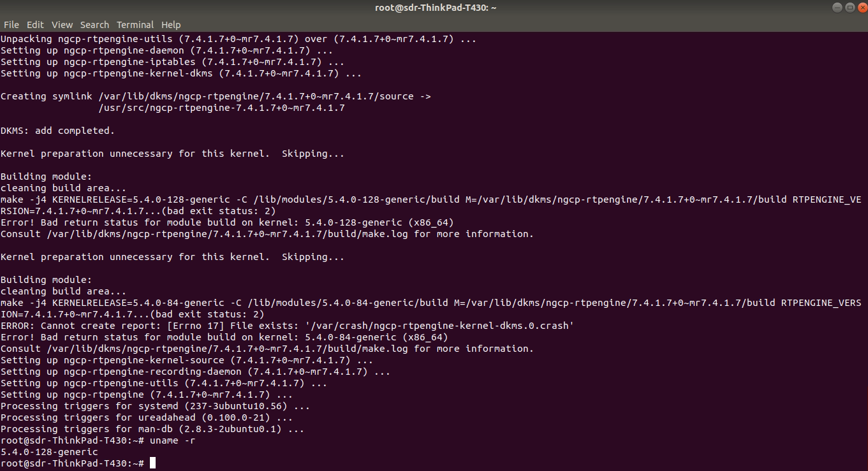Open the Search menu

click(94, 24)
